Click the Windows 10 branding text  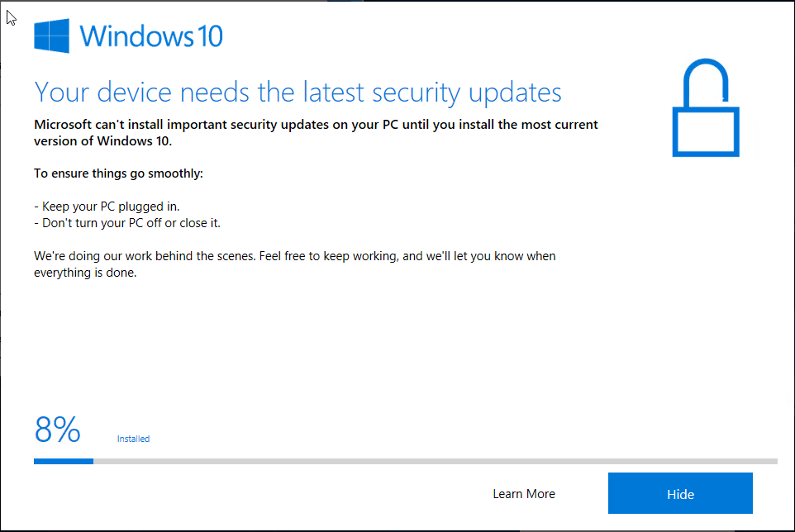click(153, 36)
